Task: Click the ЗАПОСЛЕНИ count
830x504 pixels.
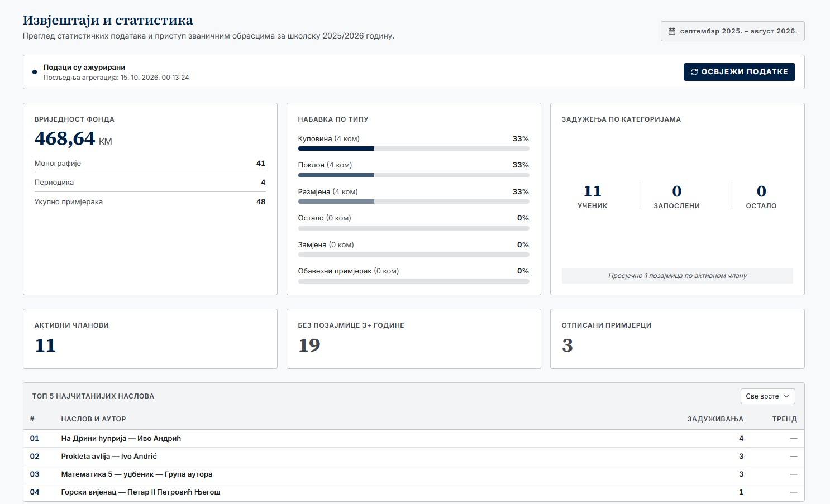Action: (677, 191)
